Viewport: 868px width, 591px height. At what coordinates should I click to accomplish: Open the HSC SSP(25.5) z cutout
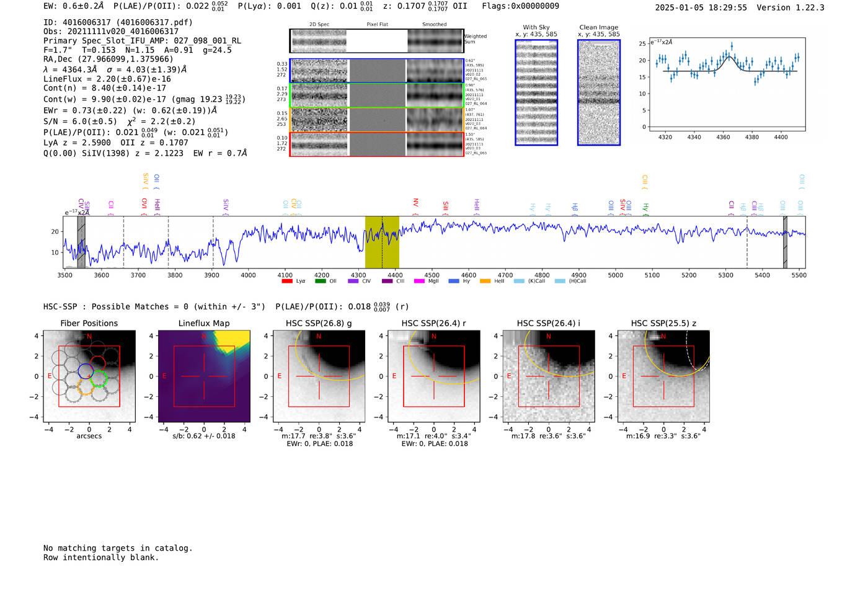click(663, 376)
